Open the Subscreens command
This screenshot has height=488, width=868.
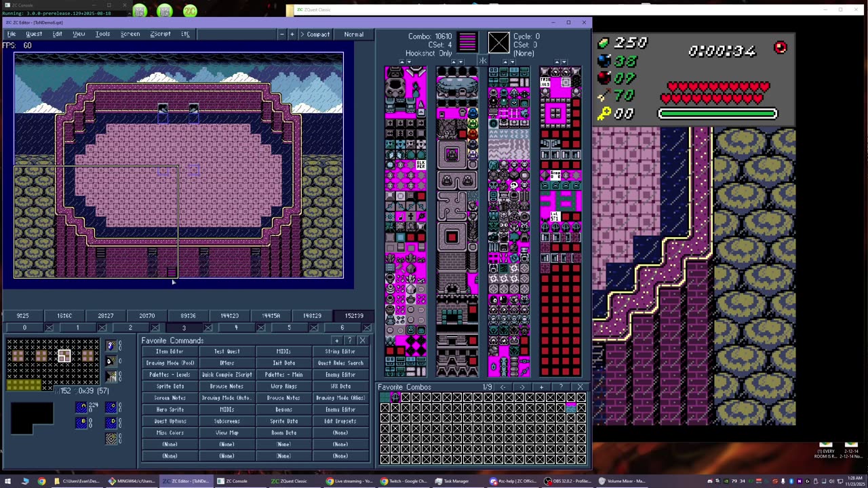coord(227,421)
